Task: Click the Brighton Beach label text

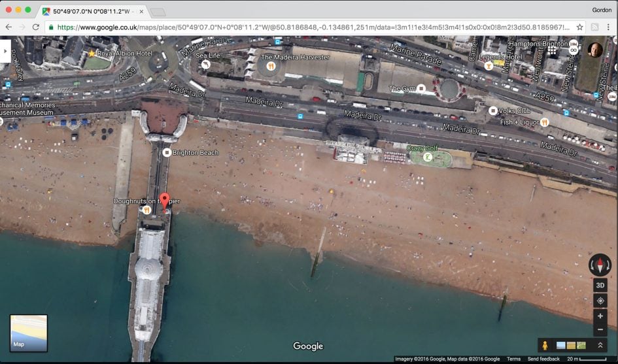Action: coord(196,153)
